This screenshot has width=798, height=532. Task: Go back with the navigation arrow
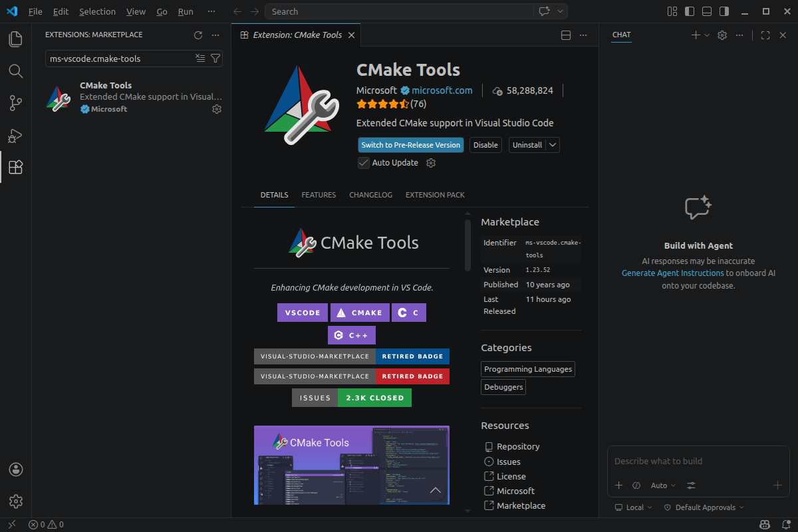[x=237, y=11]
